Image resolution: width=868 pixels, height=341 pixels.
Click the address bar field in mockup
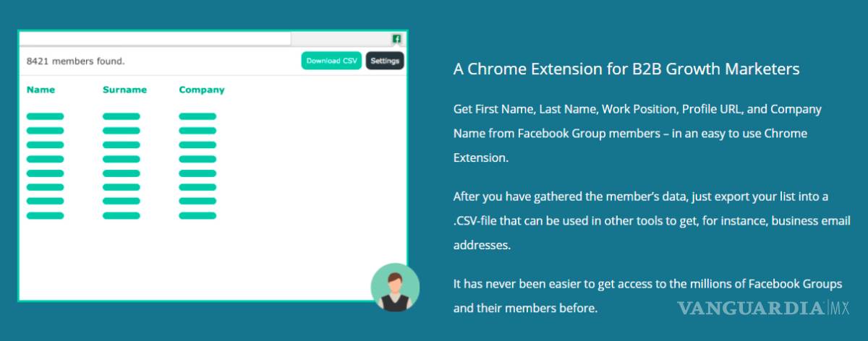(x=156, y=39)
